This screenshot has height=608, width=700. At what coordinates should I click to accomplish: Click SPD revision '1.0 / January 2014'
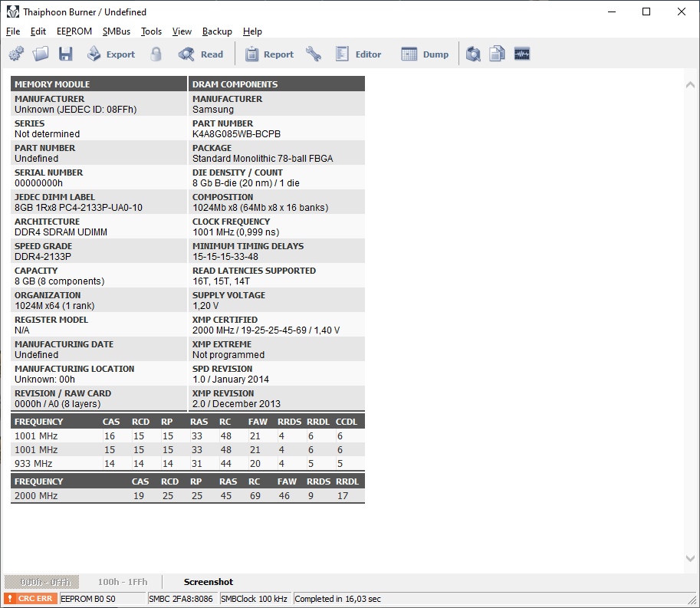[230, 380]
